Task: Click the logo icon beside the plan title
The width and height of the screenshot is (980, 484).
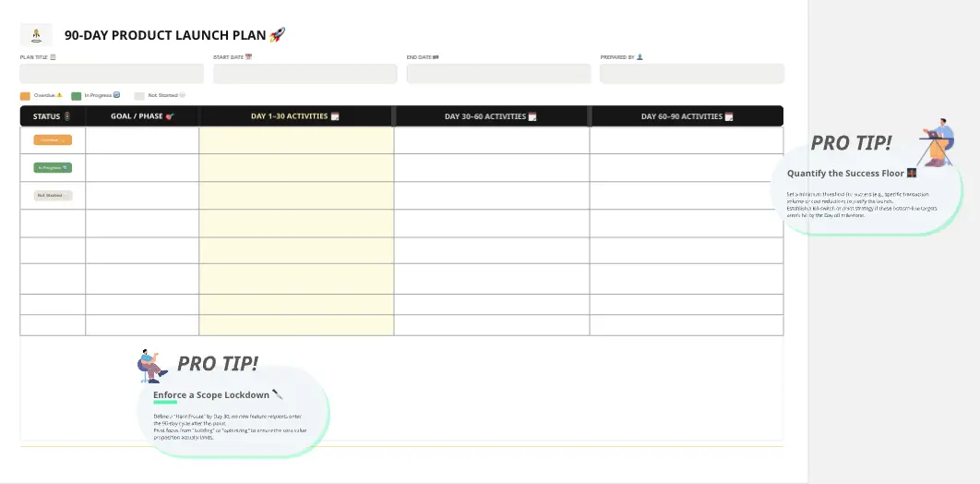Action: click(x=36, y=35)
